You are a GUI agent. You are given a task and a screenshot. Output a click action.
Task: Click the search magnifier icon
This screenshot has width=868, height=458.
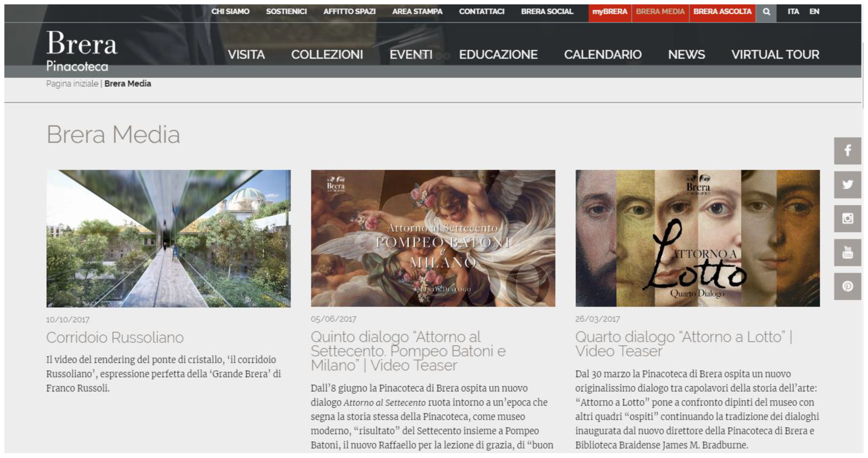click(x=766, y=12)
